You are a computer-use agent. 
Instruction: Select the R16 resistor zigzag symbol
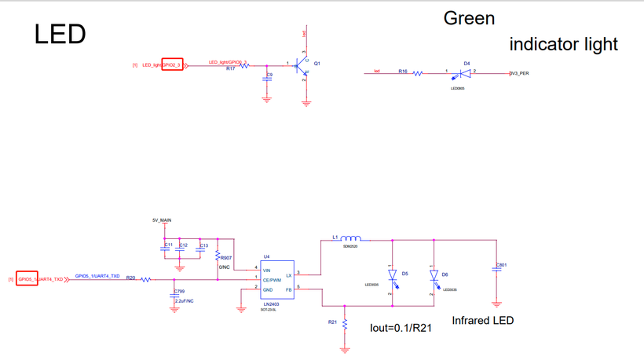tap(418, 74)
